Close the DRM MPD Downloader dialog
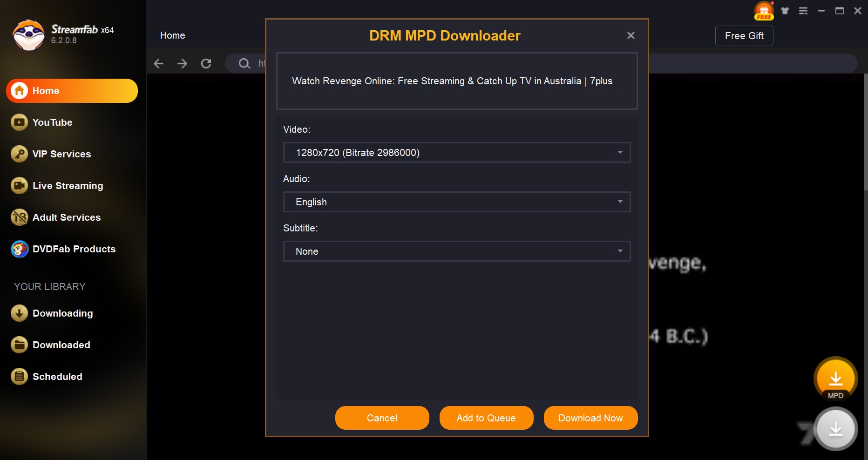The image size is (868, 460). 631,35
